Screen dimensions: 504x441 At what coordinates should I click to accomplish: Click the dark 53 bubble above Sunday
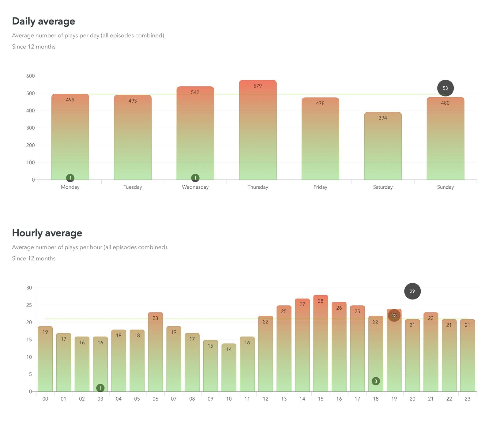click(x=445, y=88)
